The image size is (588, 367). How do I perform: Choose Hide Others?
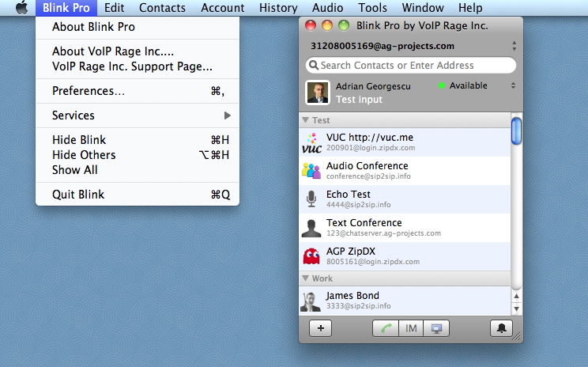coord(138,154)
